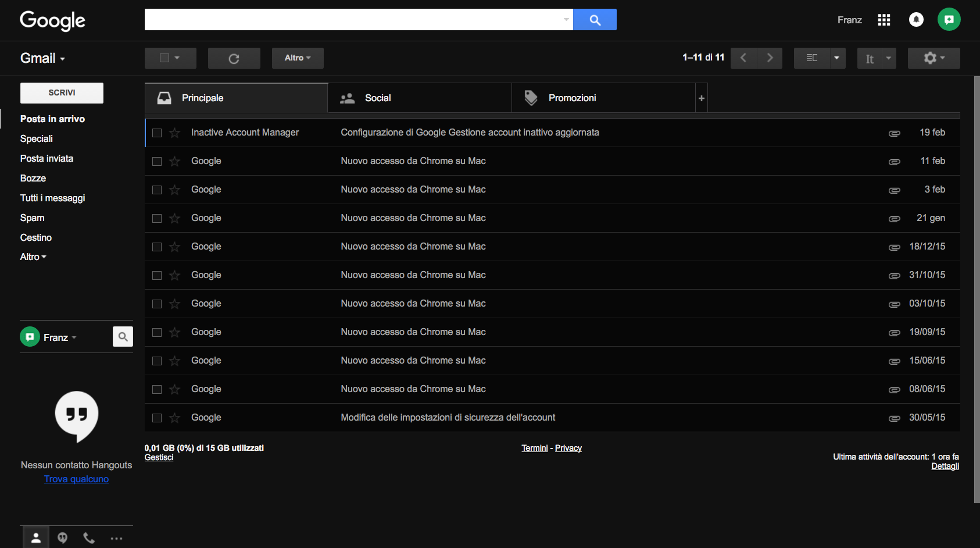
Task: Toggle split pane view icon
Action: pos(811,58)
